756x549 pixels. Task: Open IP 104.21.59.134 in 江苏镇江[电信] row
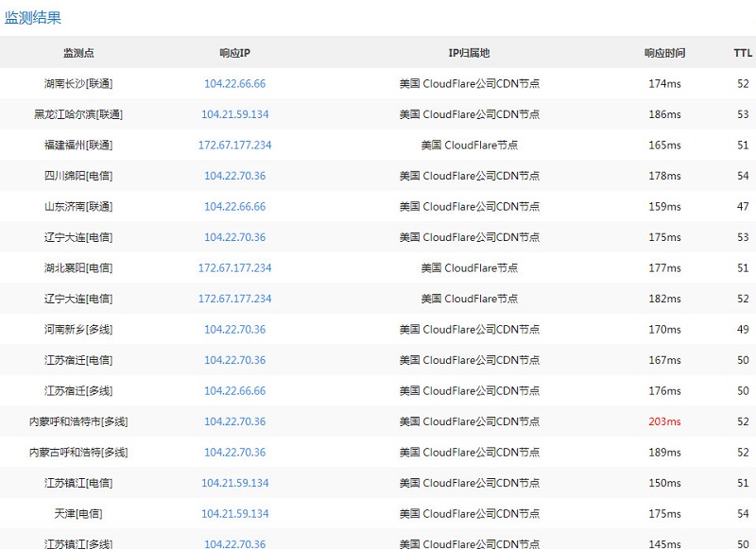tap(234, 483)
